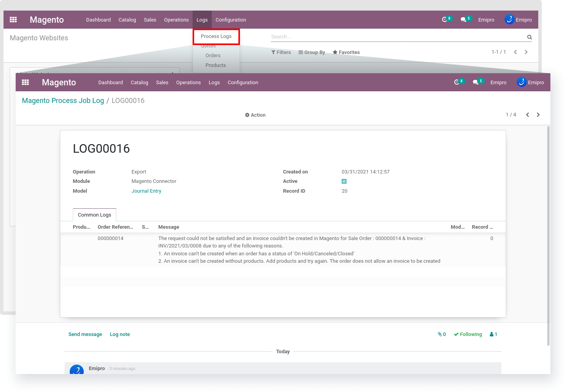Open Sales menu in back window
Screen dimensions: 568x392
[x=150, y=20]
